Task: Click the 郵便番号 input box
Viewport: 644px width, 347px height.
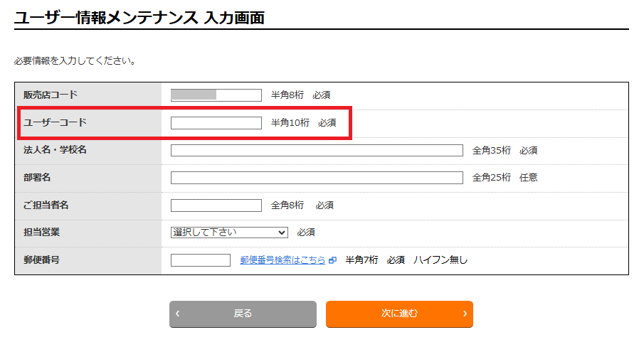Action: 201,260
